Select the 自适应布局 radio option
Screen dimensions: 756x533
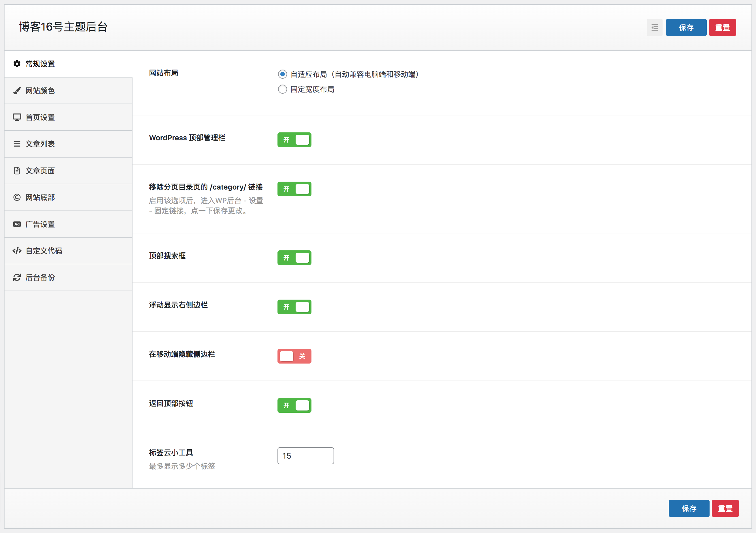tap(283, 74)
